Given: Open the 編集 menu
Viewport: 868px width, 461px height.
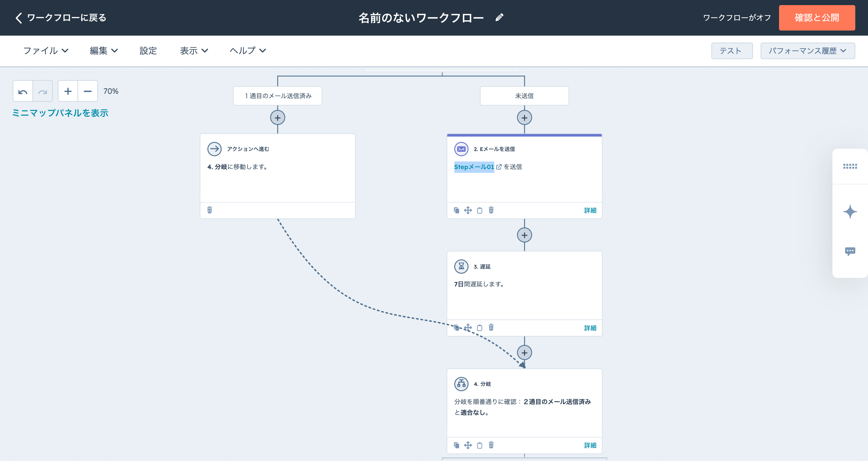Looking at the screenshot, I should click(104, 51).
